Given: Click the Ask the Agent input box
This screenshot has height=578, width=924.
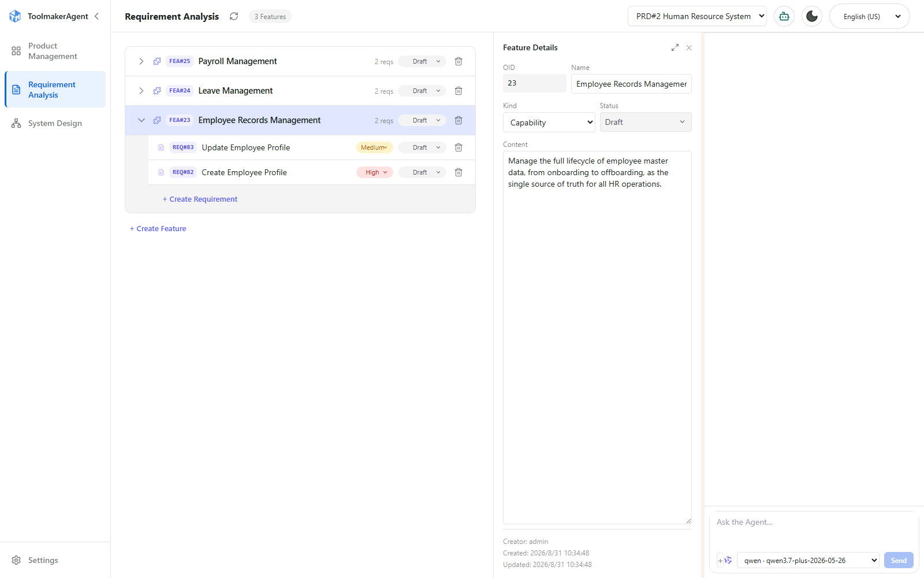Looking at the screenshot, I should (814, 529).
